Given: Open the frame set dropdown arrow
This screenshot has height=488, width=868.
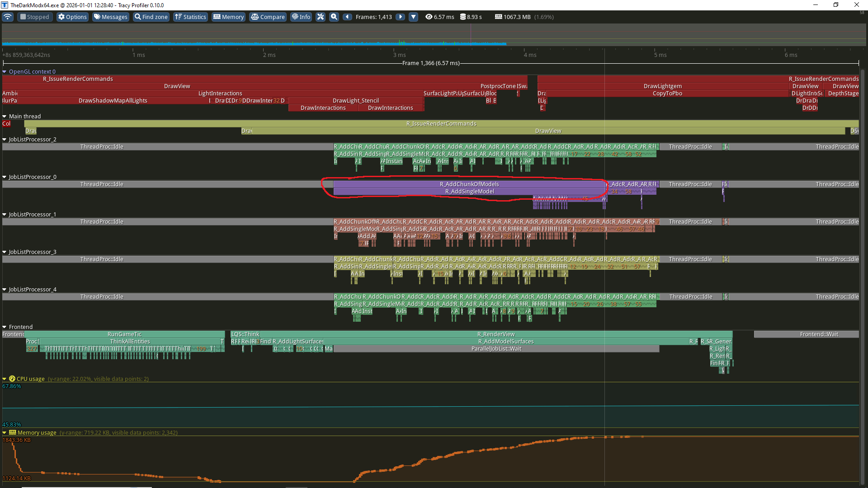Looking at the screenshot, I should point(413,17).
